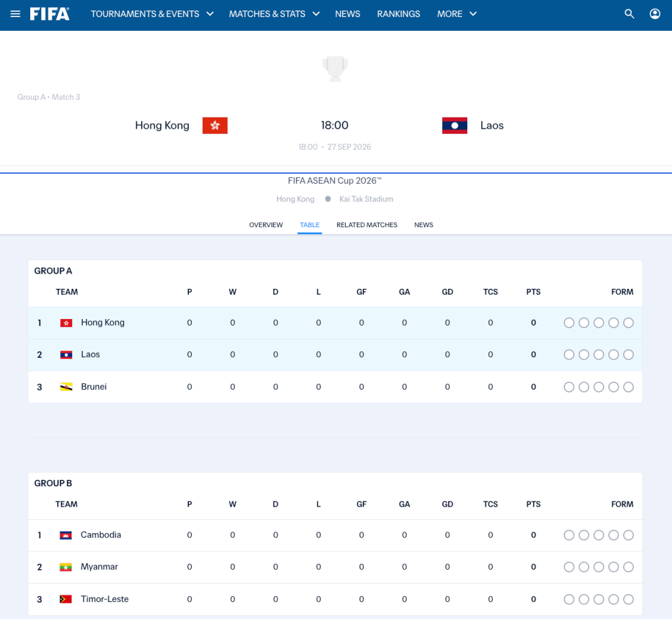This screenshot has height=619, width=672.
Task: Open the More menu label
Action: point(450,14)
